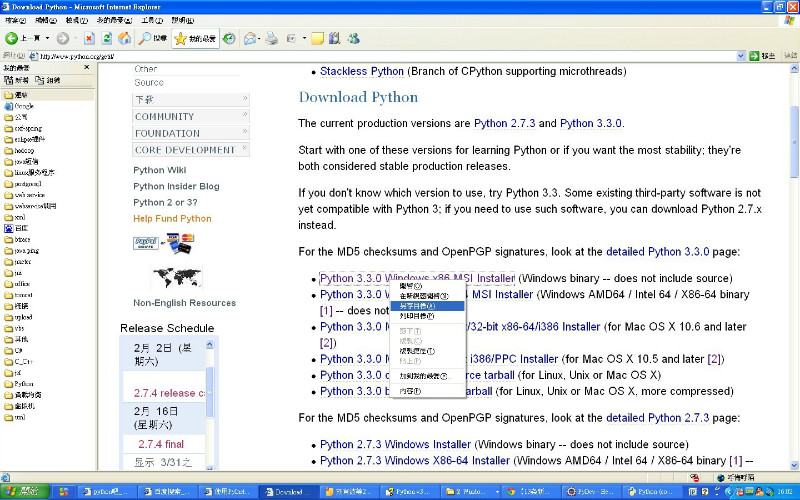Open the Search magnifier toolbar button
This screenshot has height=500, width=800.
tap(153, 38)
